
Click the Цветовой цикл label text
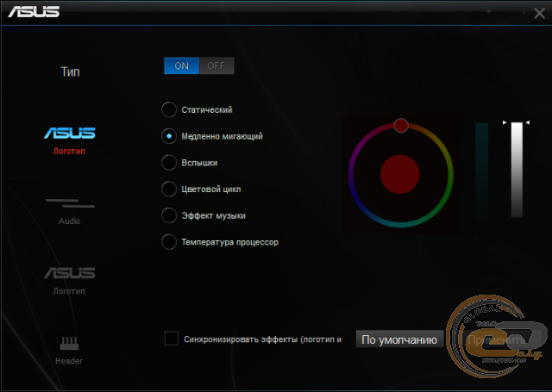coord(211,190)
